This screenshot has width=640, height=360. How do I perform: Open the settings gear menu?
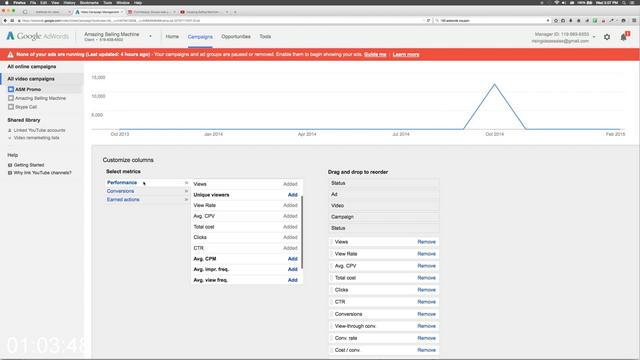coord(607,37)
